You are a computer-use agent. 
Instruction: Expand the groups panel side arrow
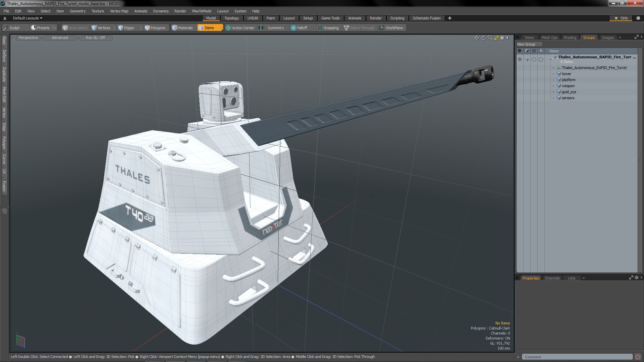[x=641, y=37]
